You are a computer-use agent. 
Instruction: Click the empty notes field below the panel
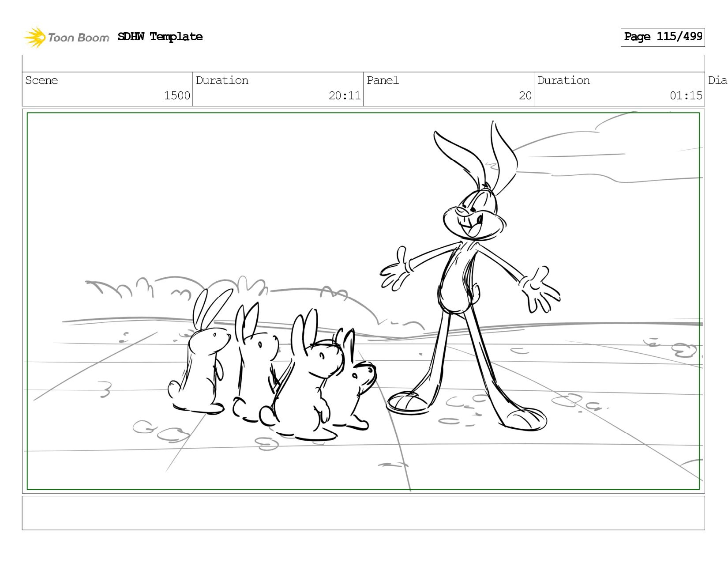[363, 513]
